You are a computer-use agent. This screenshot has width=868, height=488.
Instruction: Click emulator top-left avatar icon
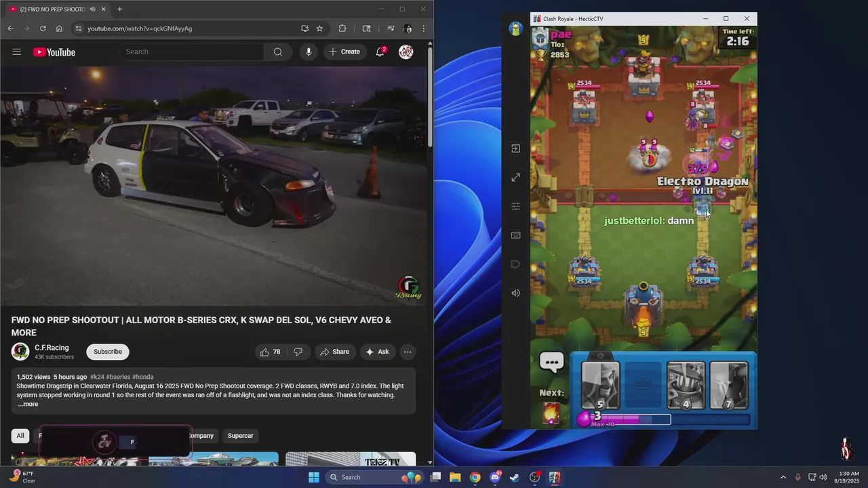(x=515, y=28)
